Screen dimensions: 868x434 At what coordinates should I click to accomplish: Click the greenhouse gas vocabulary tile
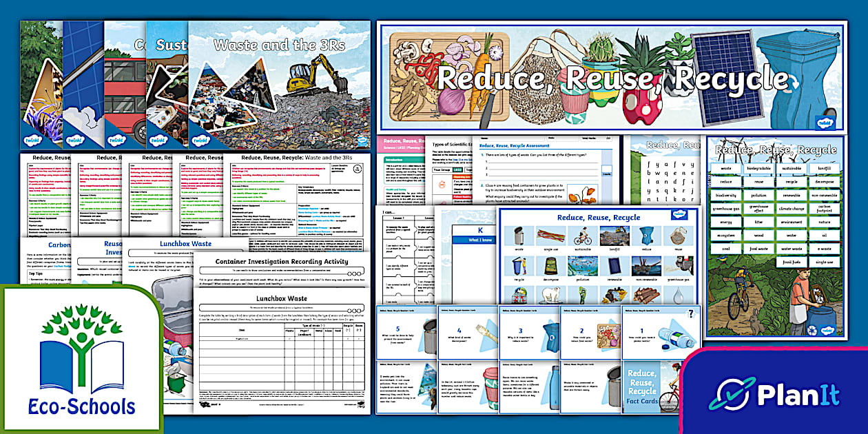click(727, 207)
